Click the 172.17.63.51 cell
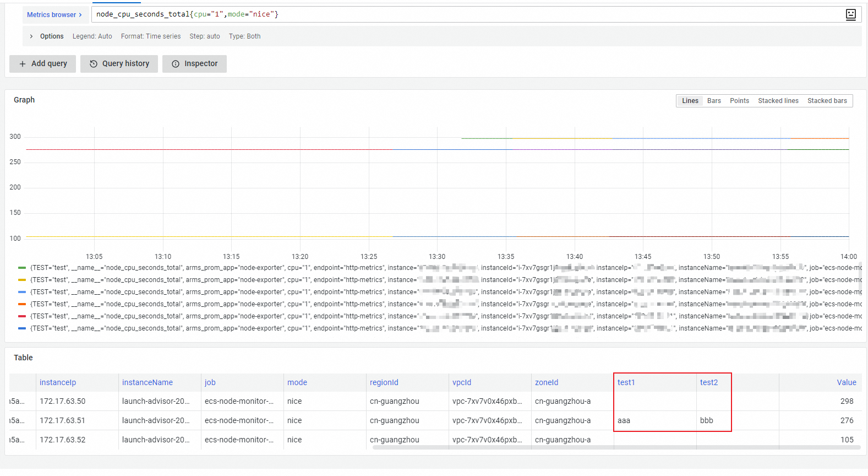 tap(77, 420)
